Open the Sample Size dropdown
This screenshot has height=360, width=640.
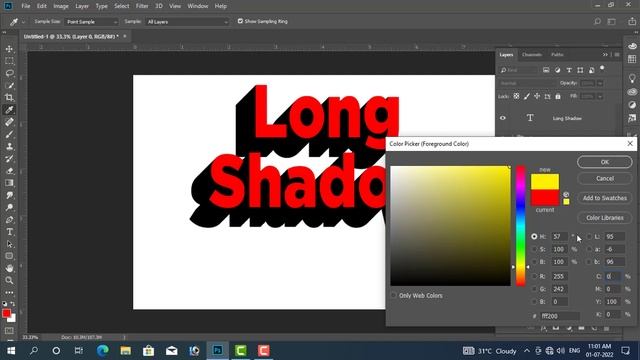91,22
